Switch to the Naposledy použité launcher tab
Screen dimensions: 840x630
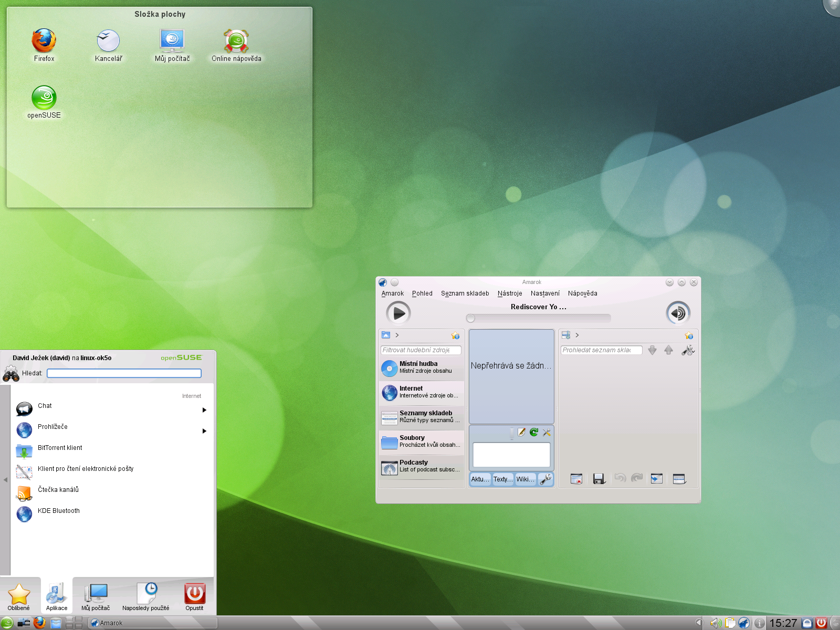146,596
